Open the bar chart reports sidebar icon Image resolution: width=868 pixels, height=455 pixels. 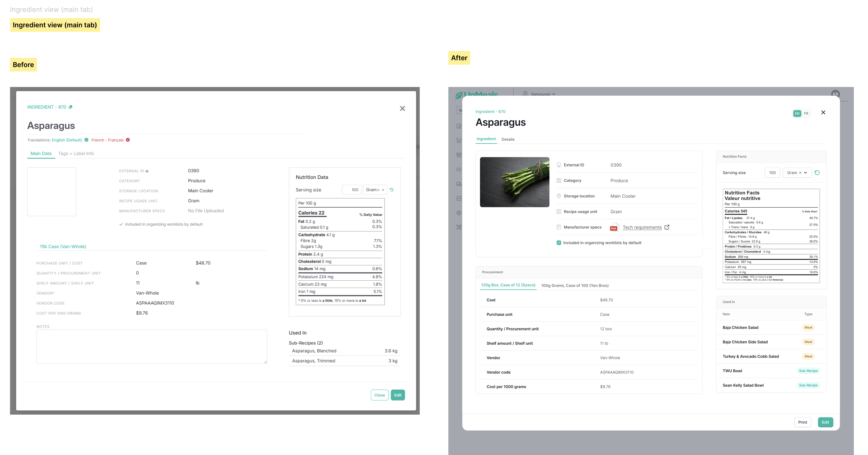pos(459,126)
